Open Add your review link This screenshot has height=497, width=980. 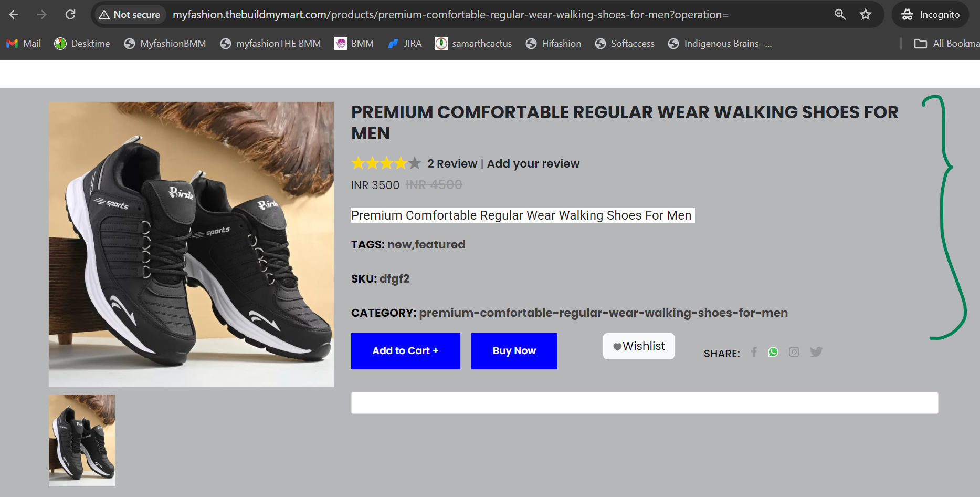click(533, 164)
